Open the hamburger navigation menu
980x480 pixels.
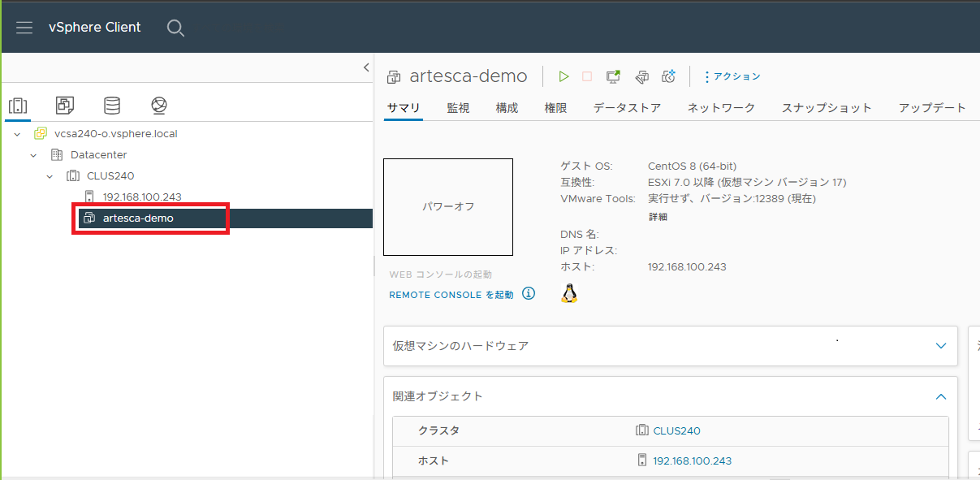[x=24, y=28]
